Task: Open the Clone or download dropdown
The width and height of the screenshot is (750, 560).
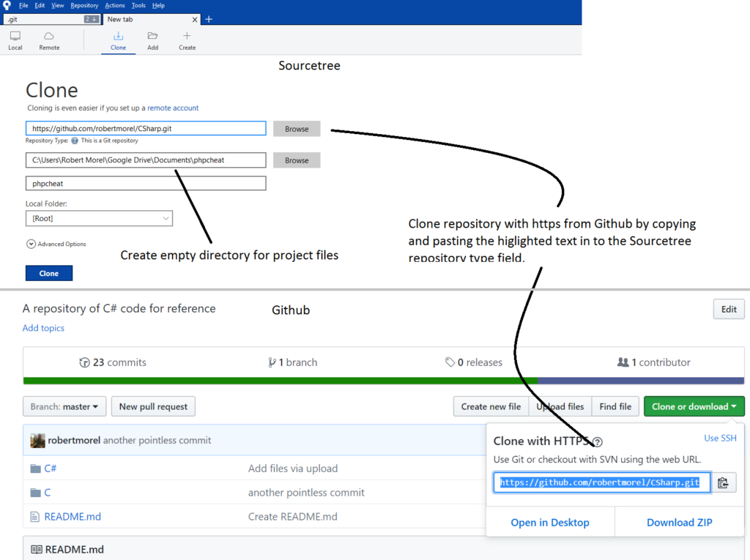Action: 694,406
